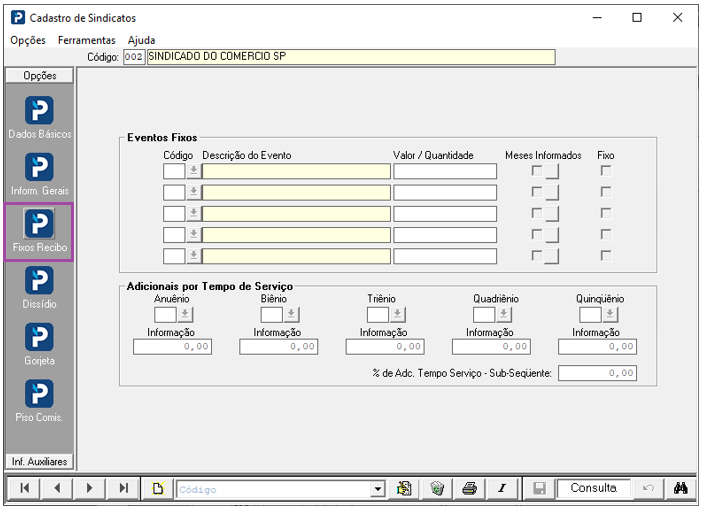
Task: Go to the Gorjeta section
Action: (39, 344)
